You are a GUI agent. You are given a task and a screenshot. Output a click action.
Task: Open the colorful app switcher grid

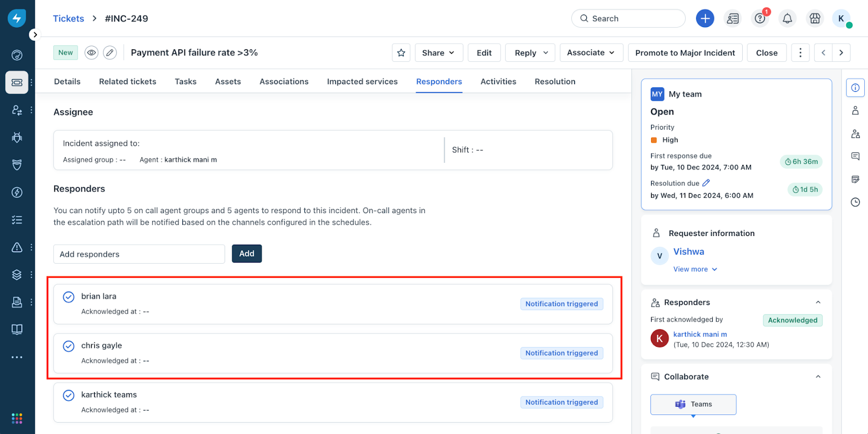[x=17, y=418]
